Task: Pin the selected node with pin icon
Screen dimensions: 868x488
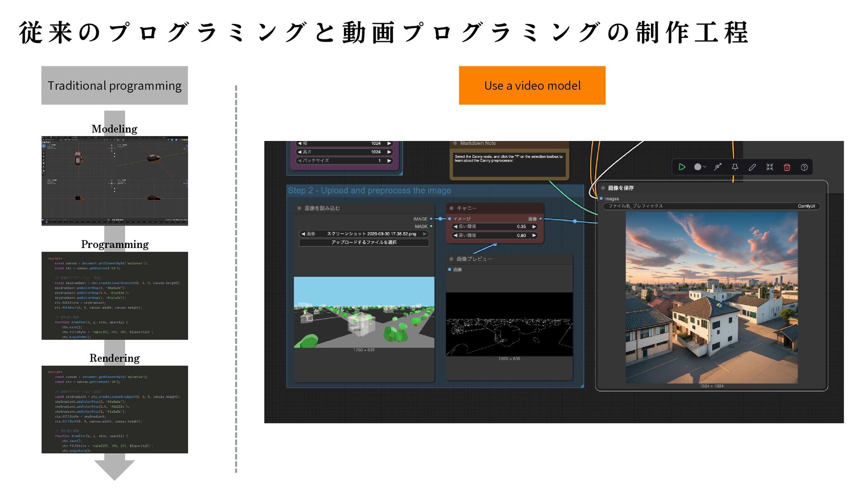Action: 735,167
